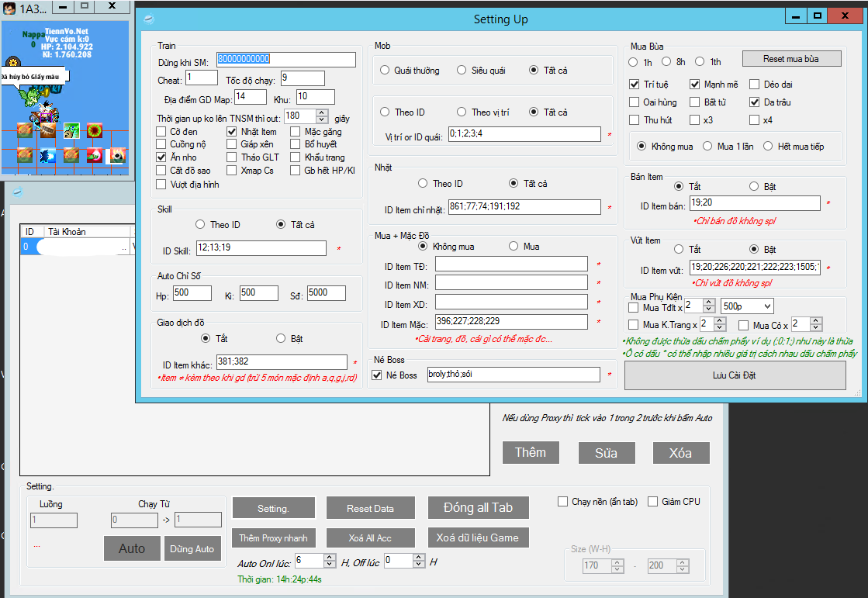This screenshot has width=868, height=598.
Task: Click the Setting Up window title icon
Action: coord(149,19)
